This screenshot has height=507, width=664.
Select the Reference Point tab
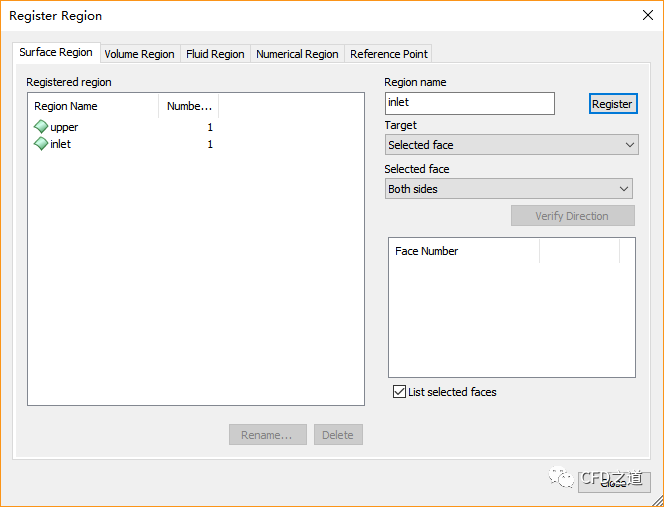tap(389, 54)
